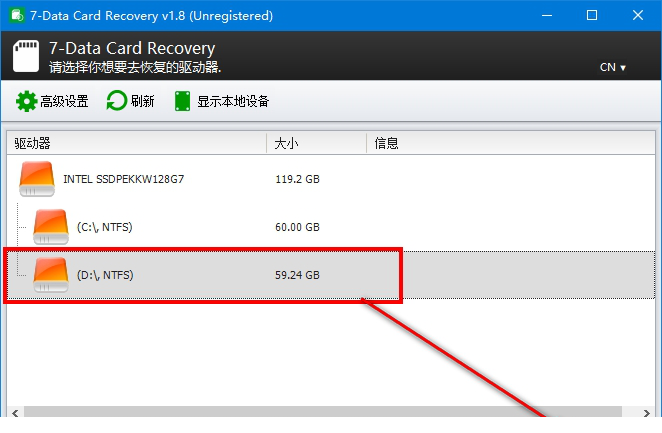Click the 高级设置 label in toolbar
This screenshot has width=662, height=433.
[64, 101]
